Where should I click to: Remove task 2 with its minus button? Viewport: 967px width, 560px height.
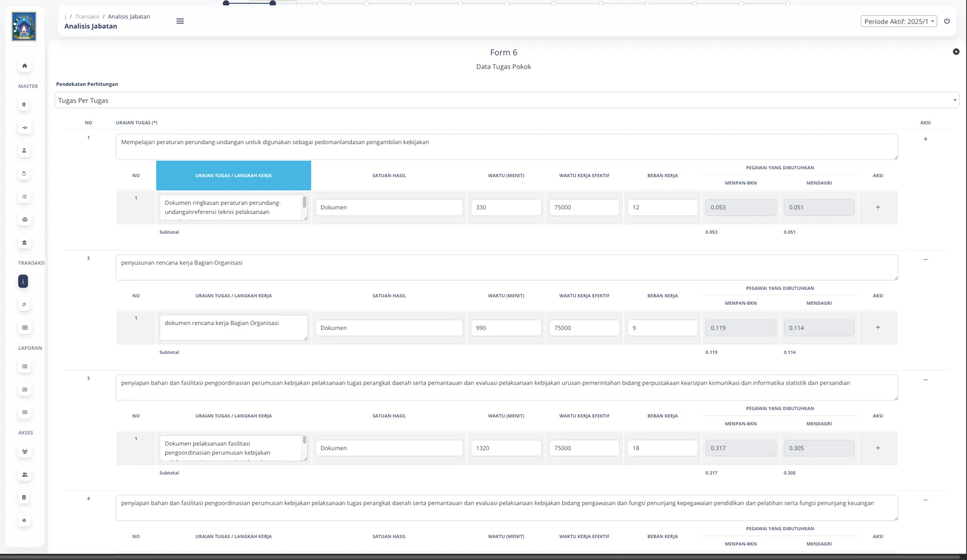925,259
